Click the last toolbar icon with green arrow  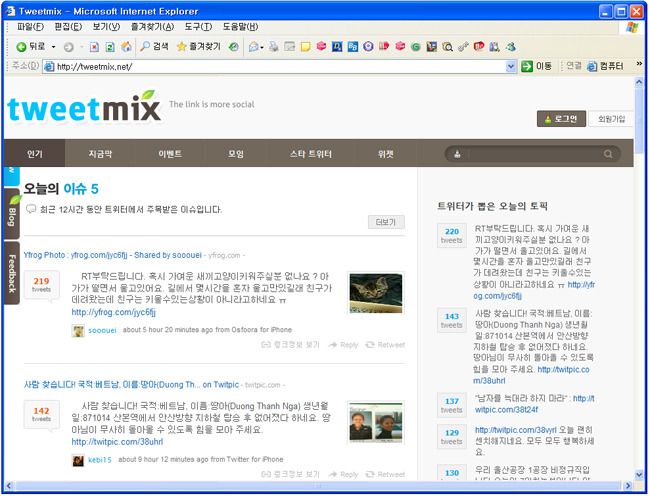(510, 46)
